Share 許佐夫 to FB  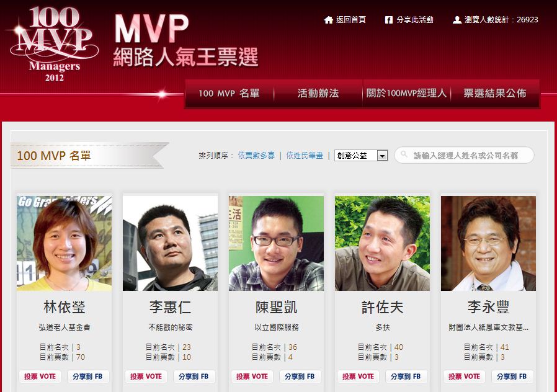[406, 376]
